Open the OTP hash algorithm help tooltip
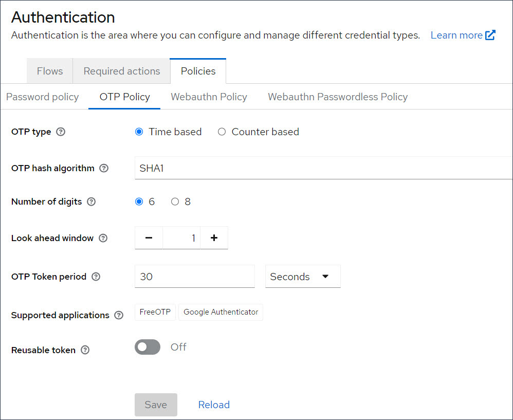 104,168
